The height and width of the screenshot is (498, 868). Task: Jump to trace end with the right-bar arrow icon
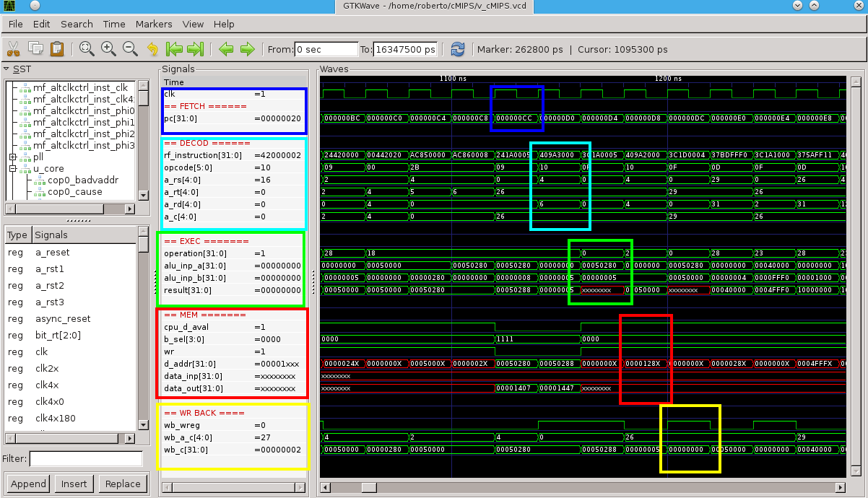pos(195,49)
